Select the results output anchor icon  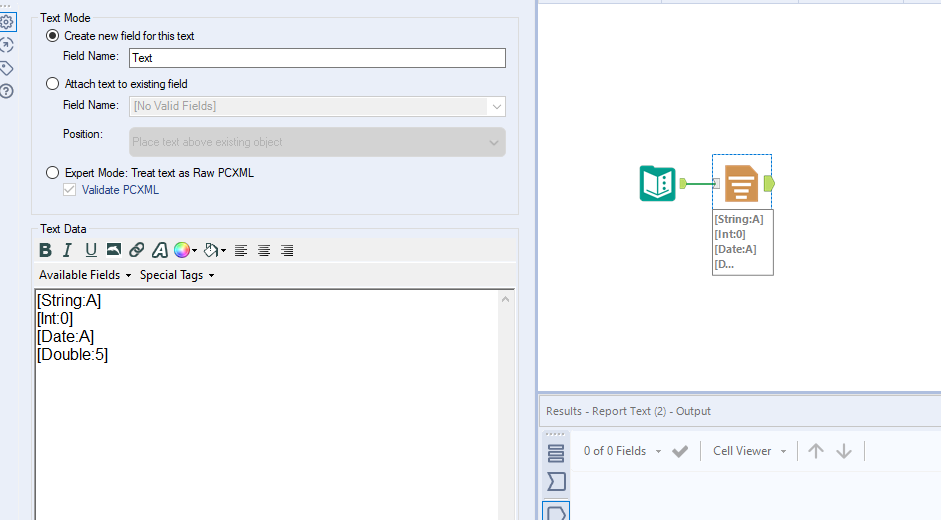pos(556,512)
